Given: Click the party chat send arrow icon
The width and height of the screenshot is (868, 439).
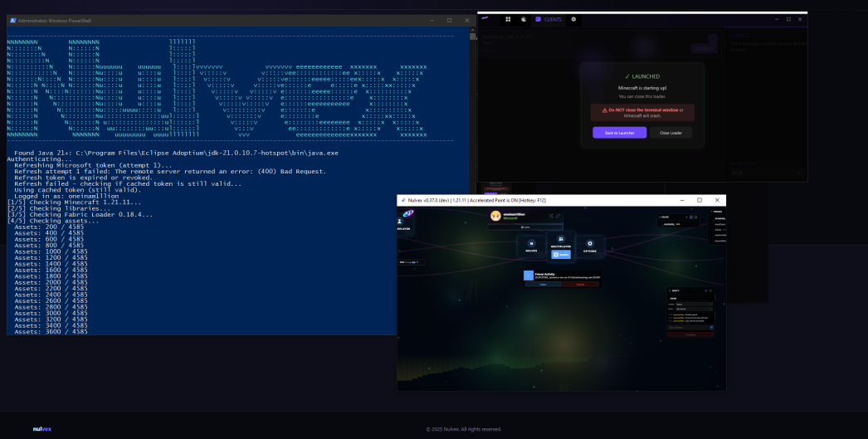Looking at the screenshot, I should (711, 328).
